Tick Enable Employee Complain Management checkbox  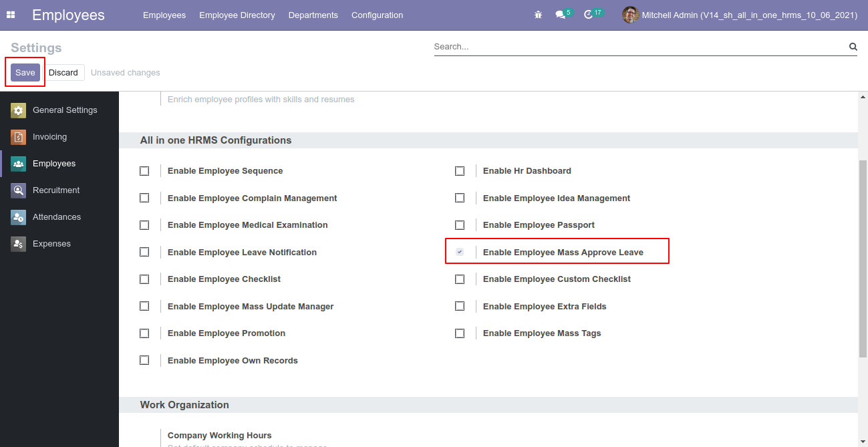[x=144, y=198]
